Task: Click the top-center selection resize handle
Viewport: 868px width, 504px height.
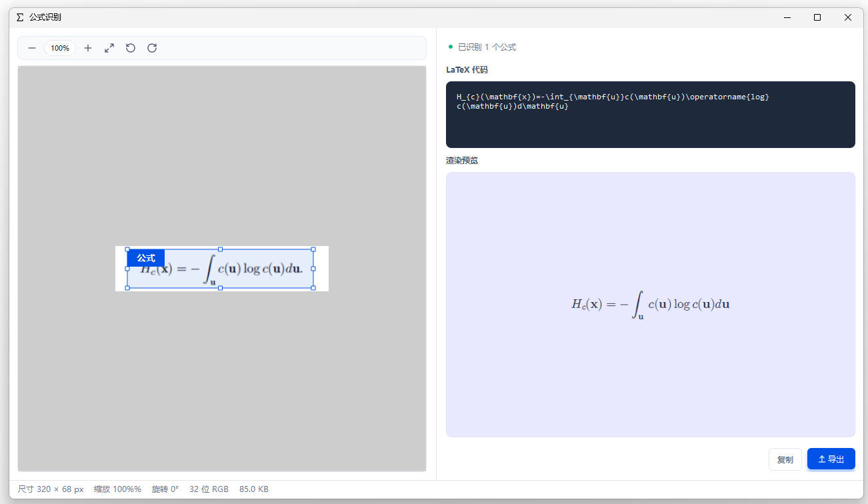Action: click(x=221, y=249)
